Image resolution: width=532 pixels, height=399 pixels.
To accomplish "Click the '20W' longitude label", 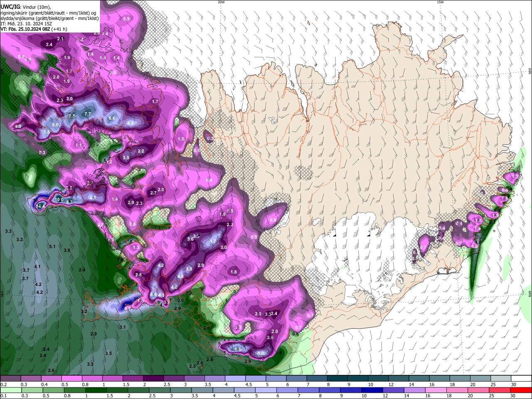I will click(x=221, y=2).
